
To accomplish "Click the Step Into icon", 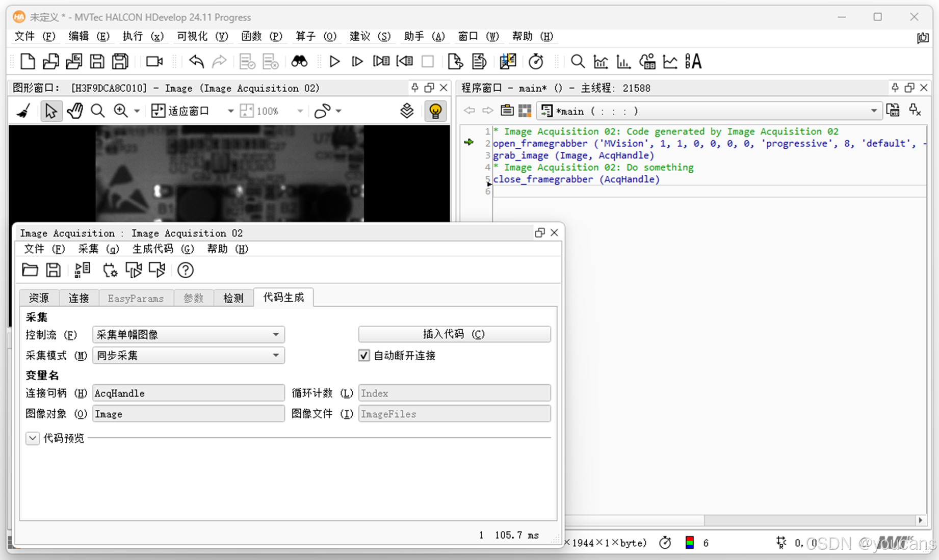I will (381, 62).
